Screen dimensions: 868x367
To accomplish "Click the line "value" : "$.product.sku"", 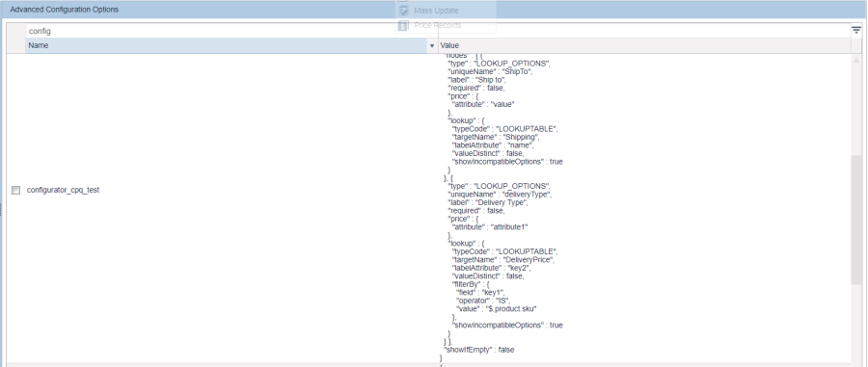I will (497, 308).
